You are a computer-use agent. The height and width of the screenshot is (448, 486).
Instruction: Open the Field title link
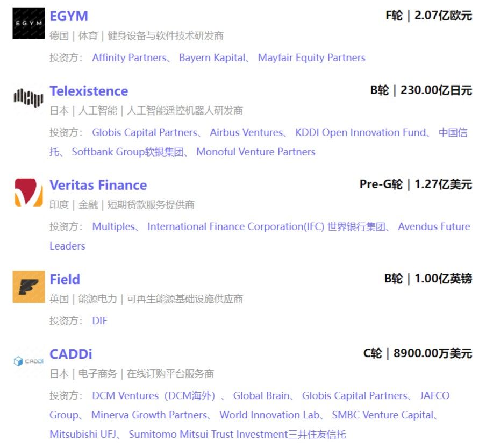[65, 279]
